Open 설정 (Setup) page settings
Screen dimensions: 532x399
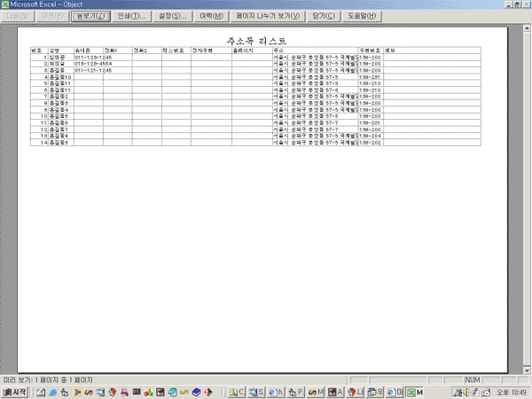[x=173, y=16]
